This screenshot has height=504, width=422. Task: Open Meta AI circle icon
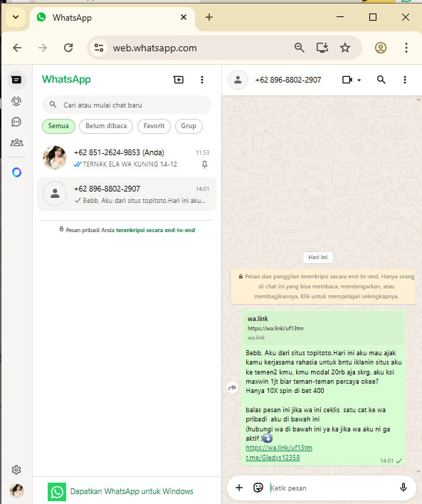coord(16,172)
